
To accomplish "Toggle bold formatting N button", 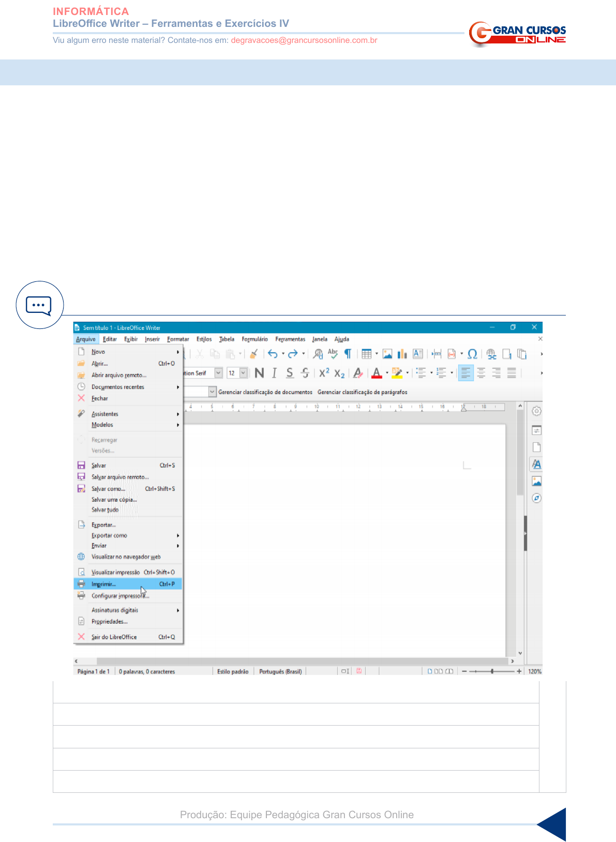I will [x=260, y=373].
